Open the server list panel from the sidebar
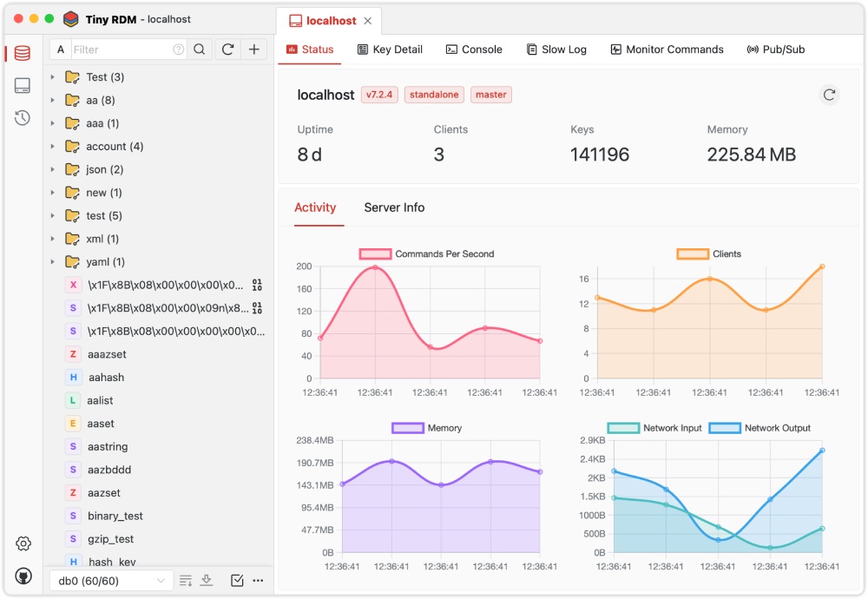This screenshot has height=599, width=868. click(22, 84)
